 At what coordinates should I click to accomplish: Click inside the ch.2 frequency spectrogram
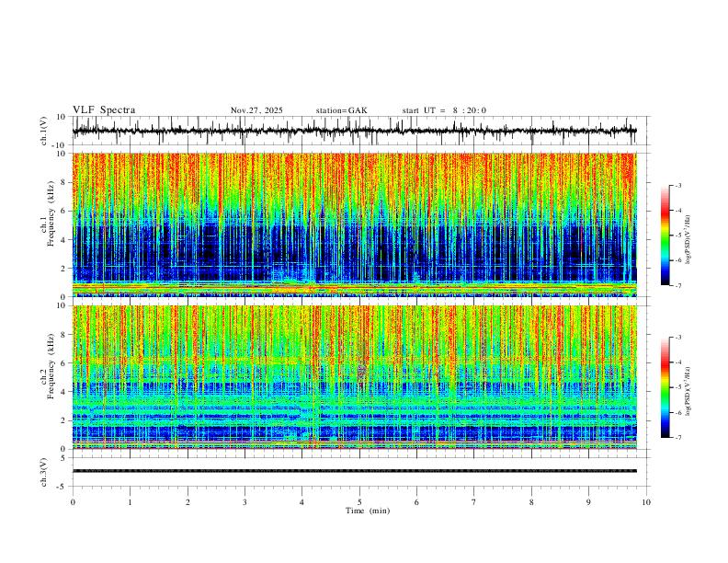[355, 377]
